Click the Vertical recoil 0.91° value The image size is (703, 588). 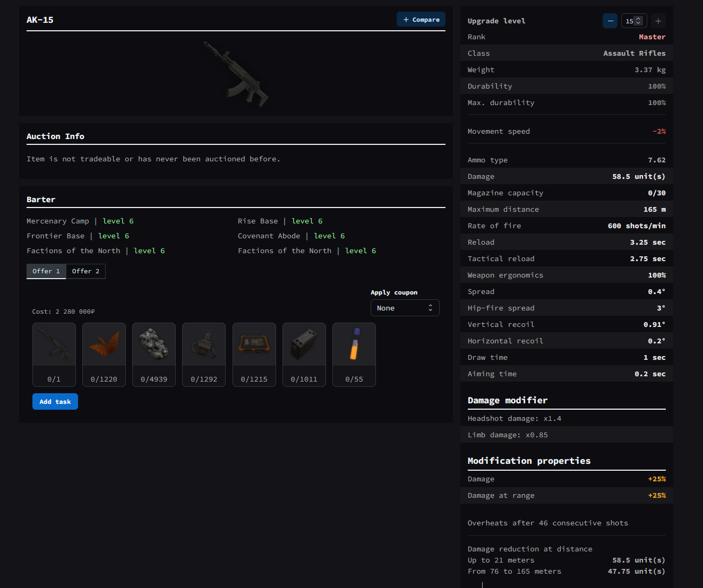pos(655,325)
